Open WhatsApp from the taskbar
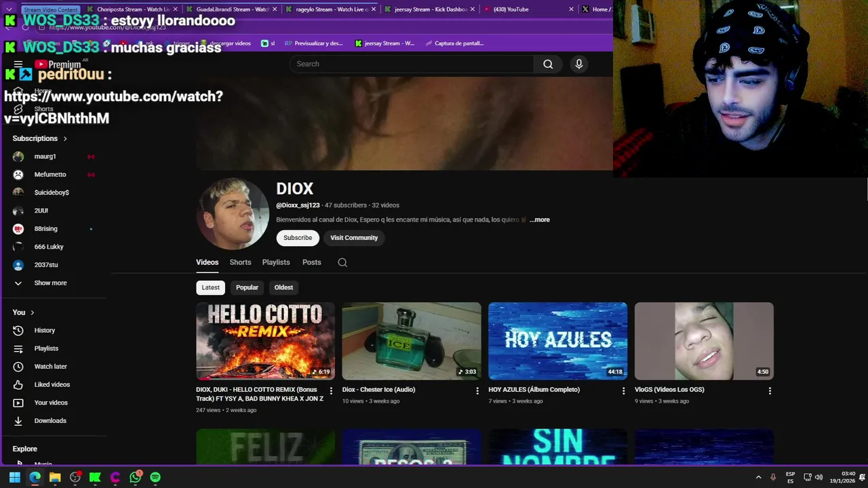The height and width of the screenshot is (488, 868). tap(136, 477)
